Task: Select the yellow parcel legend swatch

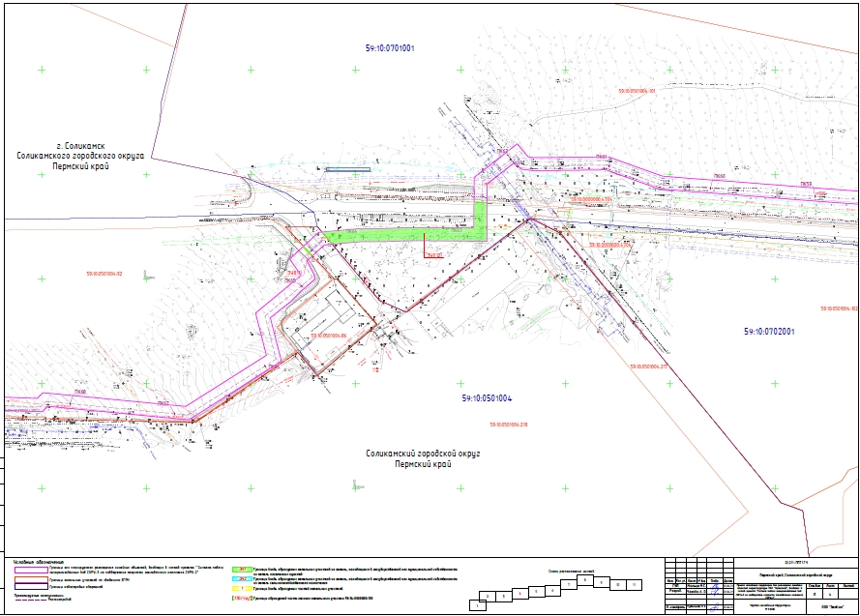Action: coord(242,588)
